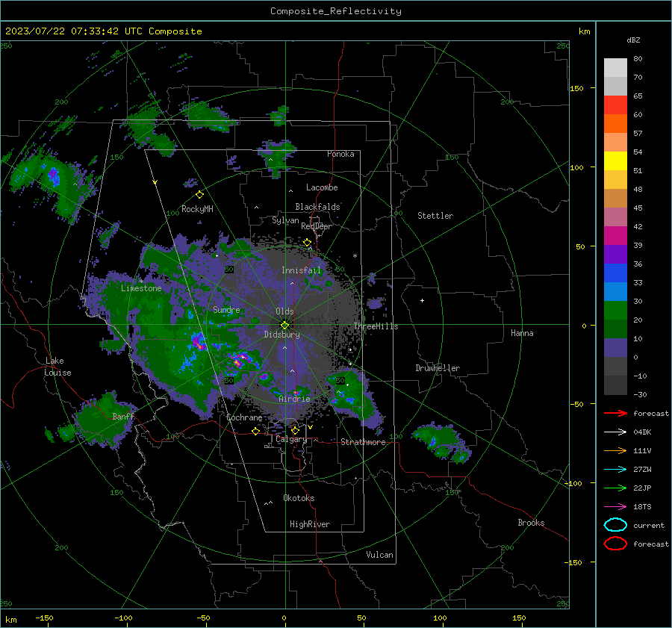
Task: Click the red swatch between 65 and 60 dBZ
Action: pyautogui.click(x=615, y=105)
